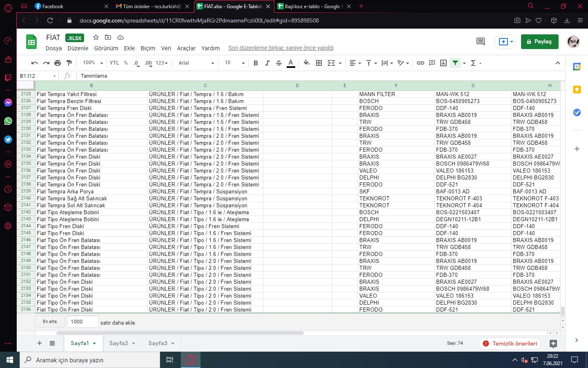View the cloud save status
This screenshot has height=368, width=588.
120,37
